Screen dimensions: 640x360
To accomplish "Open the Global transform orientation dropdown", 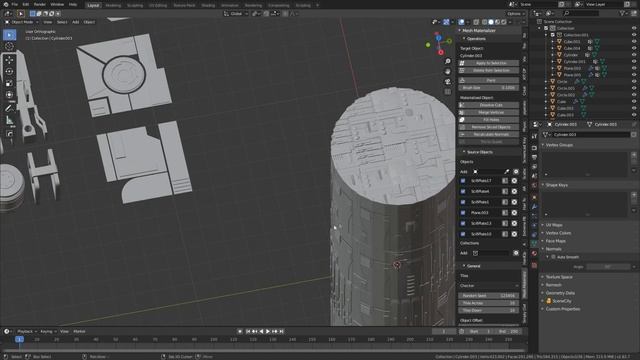I will 236,13.
